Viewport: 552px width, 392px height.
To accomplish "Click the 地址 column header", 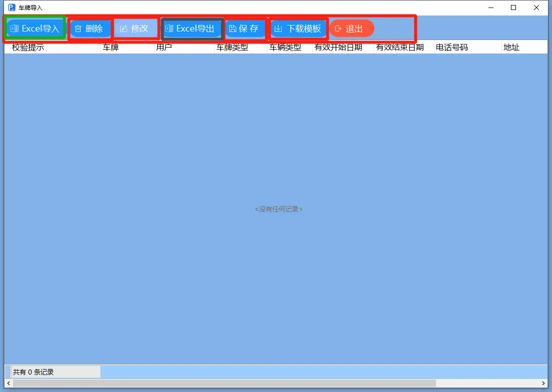I will tap(511, 47).
